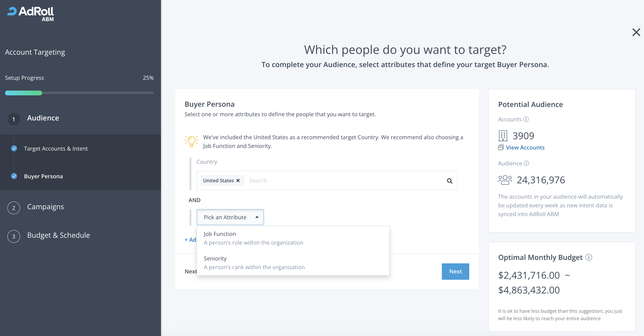This screenshot has height=336, width=644.
Task: Remove the United States country tag
Action: coord(238,180)
